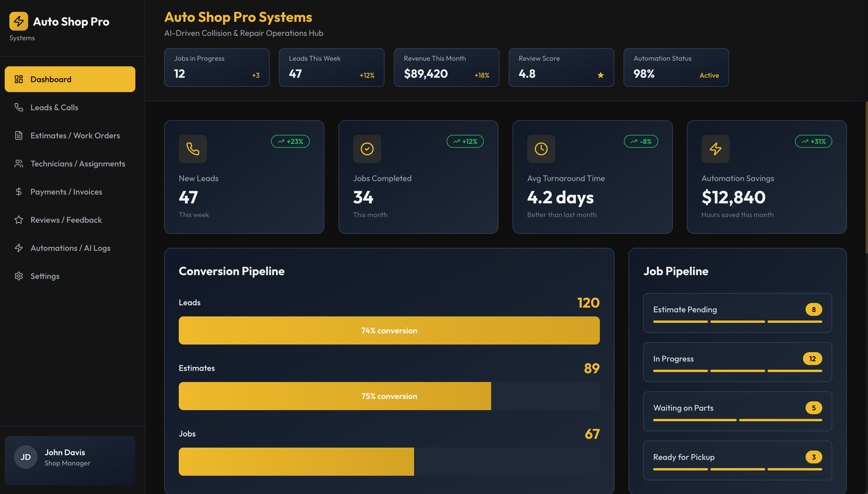Click the phone icon in New Leads card
868x494 pixels.
[x=193, y=149]
